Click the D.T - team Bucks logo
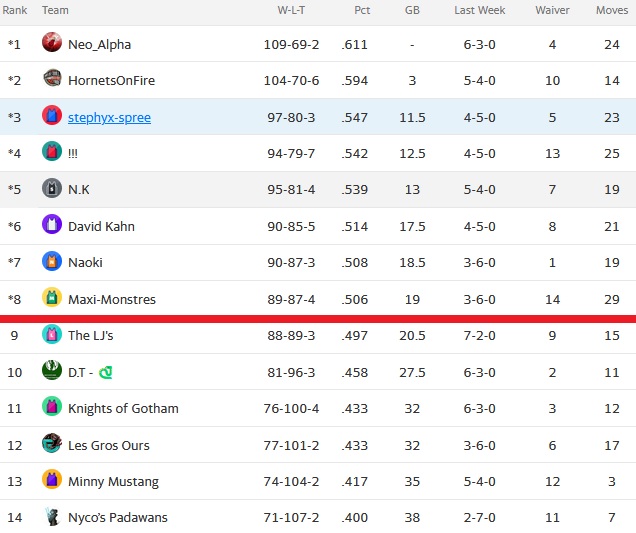636x533 pixels. pyautogui.click(x=52, y=370)
